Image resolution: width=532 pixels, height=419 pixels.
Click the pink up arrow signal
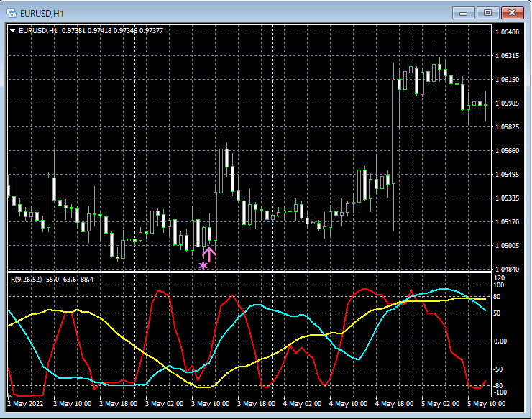(x=209, y=254)
